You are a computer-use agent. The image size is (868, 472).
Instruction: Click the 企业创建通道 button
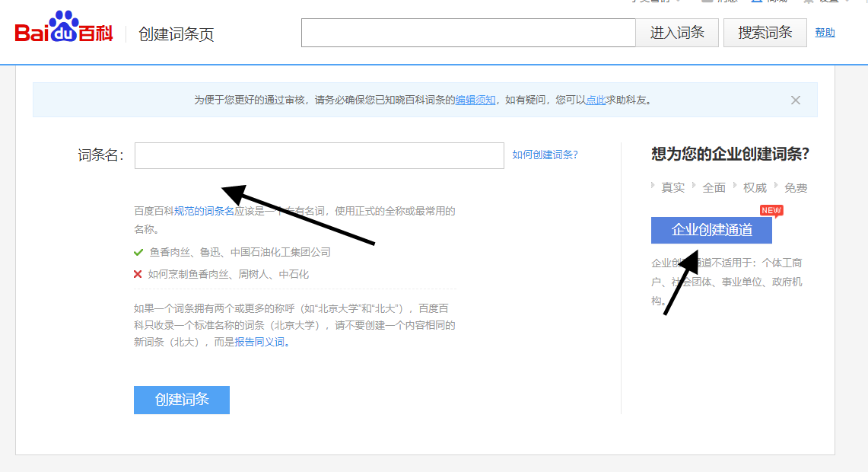[711, 230]
